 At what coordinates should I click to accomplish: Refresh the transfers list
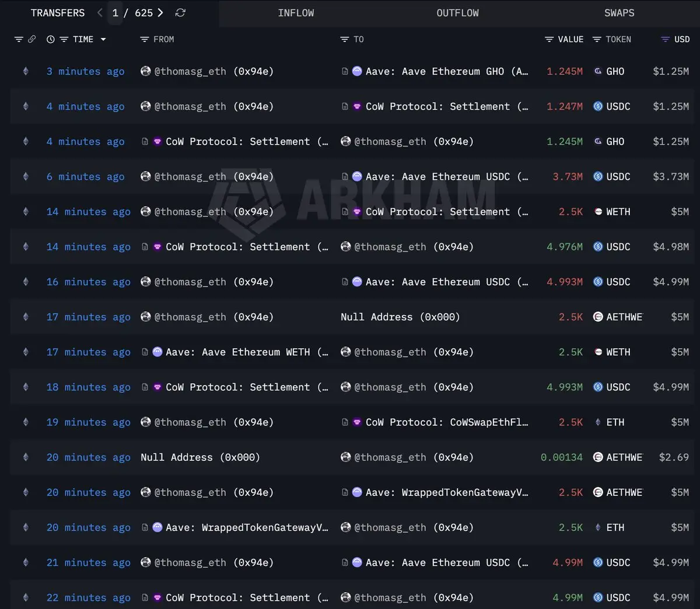(180, 13)
